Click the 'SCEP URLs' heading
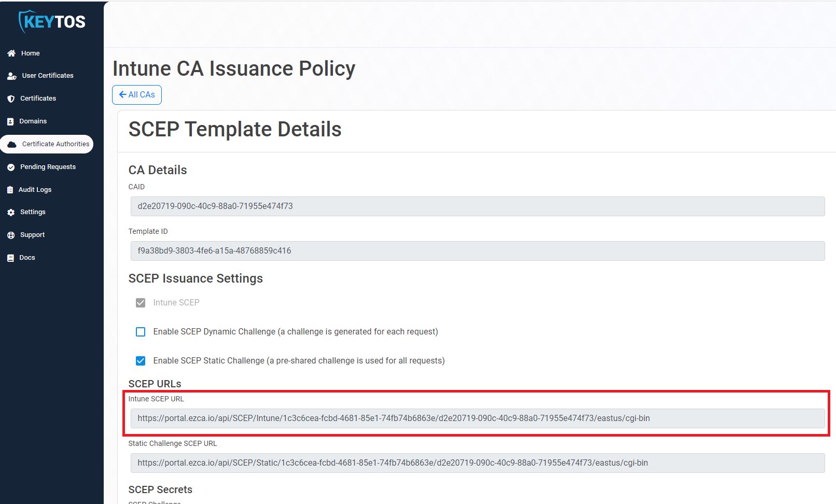This screenshot has height=504, width=836. (x=155, y=384)
